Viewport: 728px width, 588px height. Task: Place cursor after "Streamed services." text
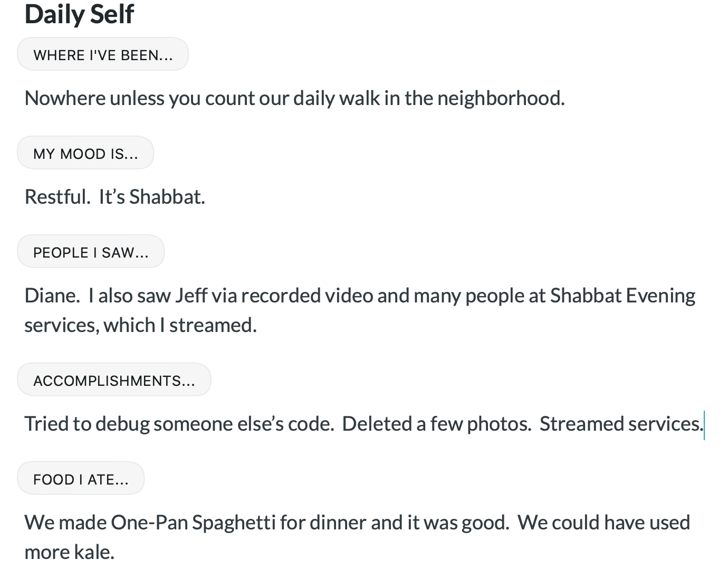pos(703,424)
